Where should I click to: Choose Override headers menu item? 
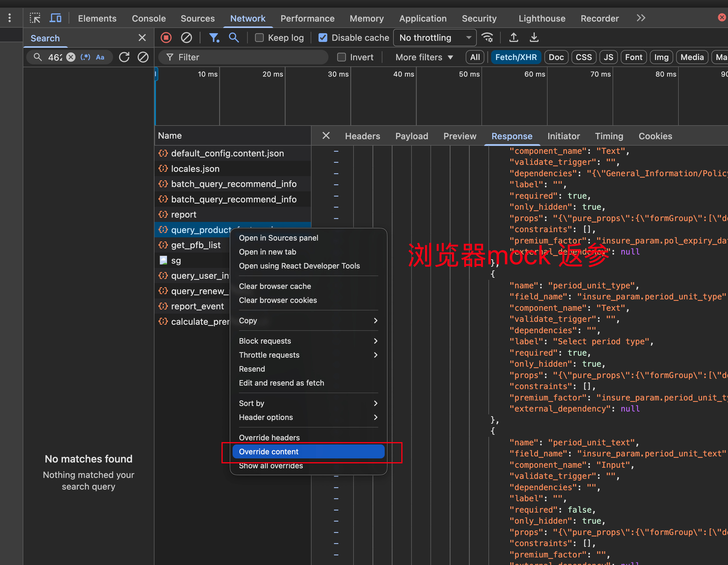[308, 437]
